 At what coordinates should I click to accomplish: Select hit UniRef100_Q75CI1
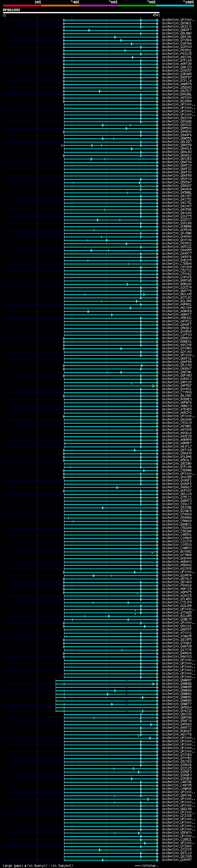pyautogui.click(x=177, y=497)
